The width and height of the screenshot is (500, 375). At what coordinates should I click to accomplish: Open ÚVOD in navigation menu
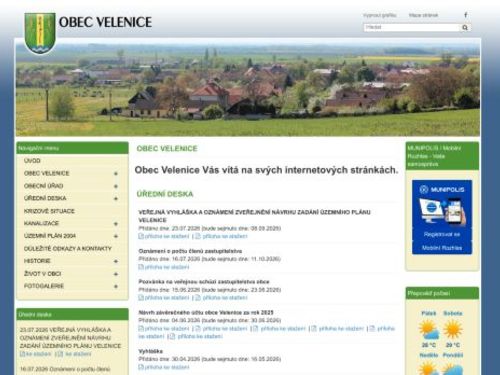(x=32, y=161)
